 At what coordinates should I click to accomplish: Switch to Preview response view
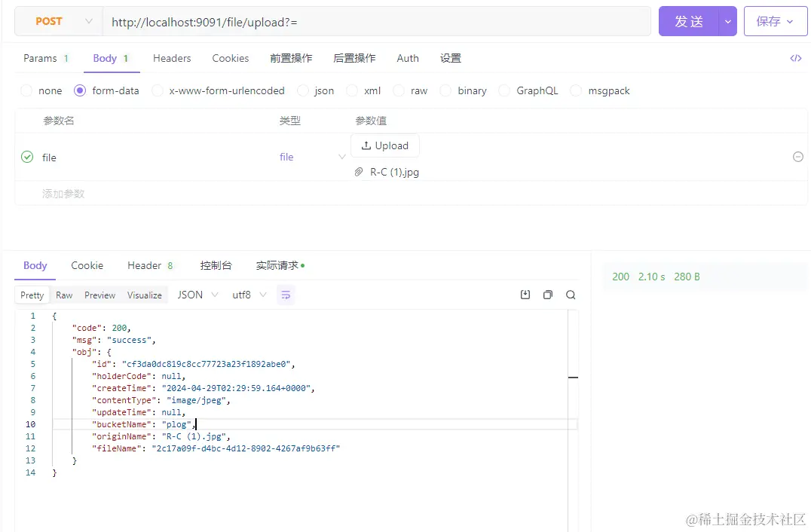pos(99,295)
